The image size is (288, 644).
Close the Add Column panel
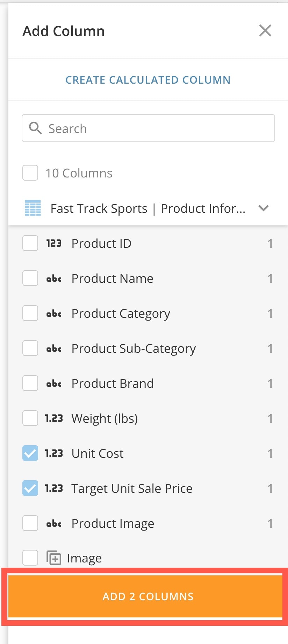[x=265, y=31]
